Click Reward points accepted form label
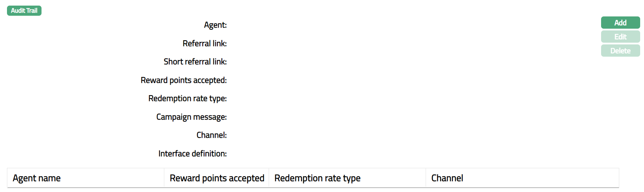The width and height of the screenshot is (644, 192). coord(184,80)
